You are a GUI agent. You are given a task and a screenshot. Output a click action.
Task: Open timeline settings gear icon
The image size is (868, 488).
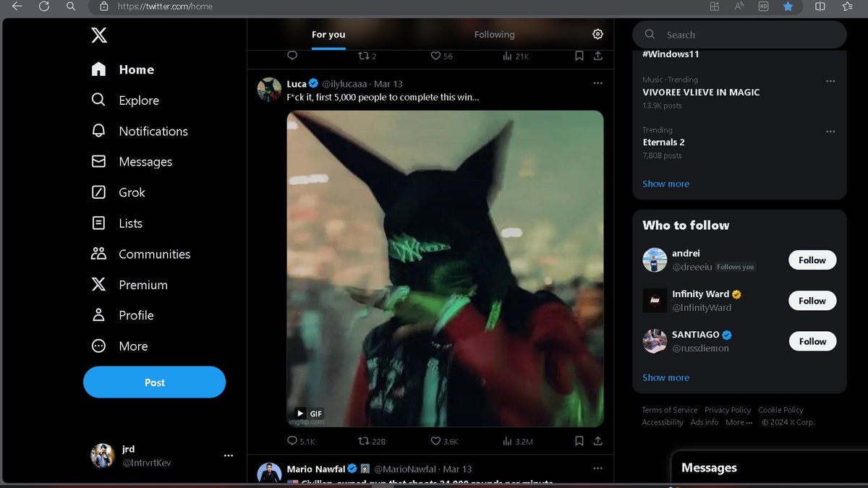point(597,34)
